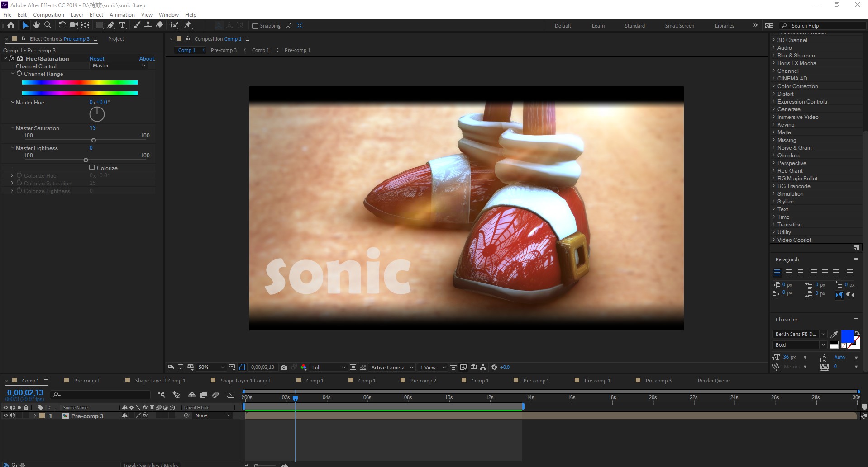Open the Composition menu
This screenshot has height=467, width=868.
48,14
